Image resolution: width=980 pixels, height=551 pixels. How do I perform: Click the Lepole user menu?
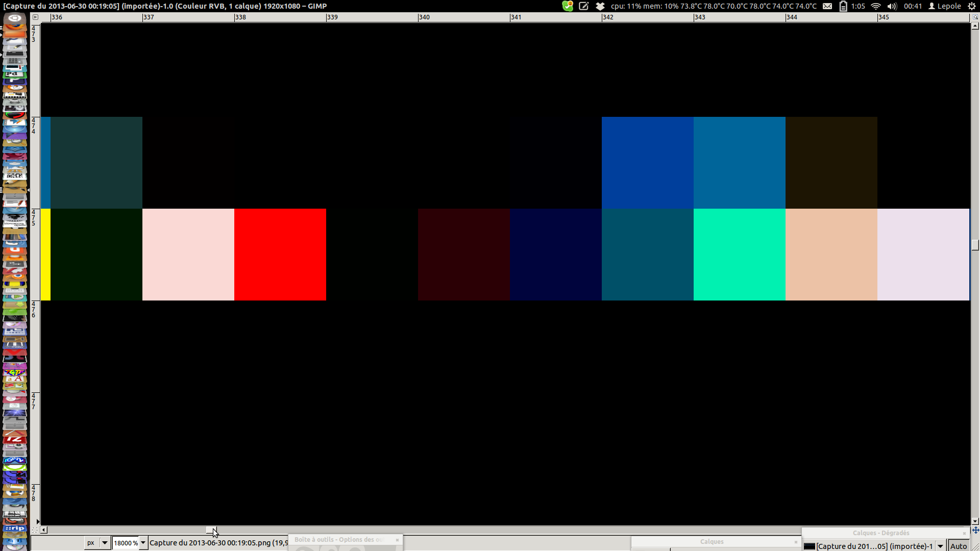coord(945,6)
